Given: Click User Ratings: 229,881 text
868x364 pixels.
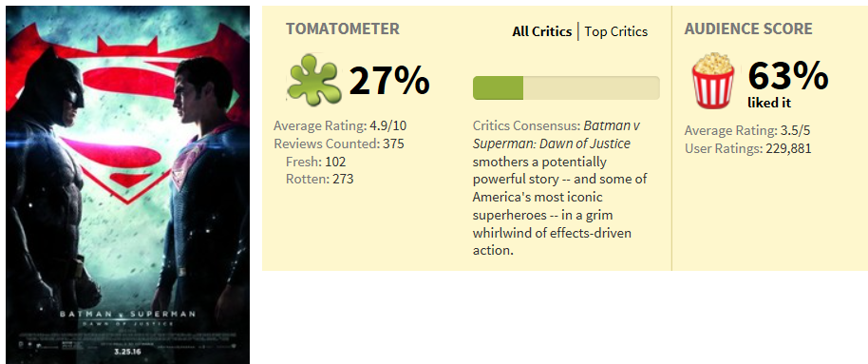Looking at the screenshot, I should click(x=748, y=149).
